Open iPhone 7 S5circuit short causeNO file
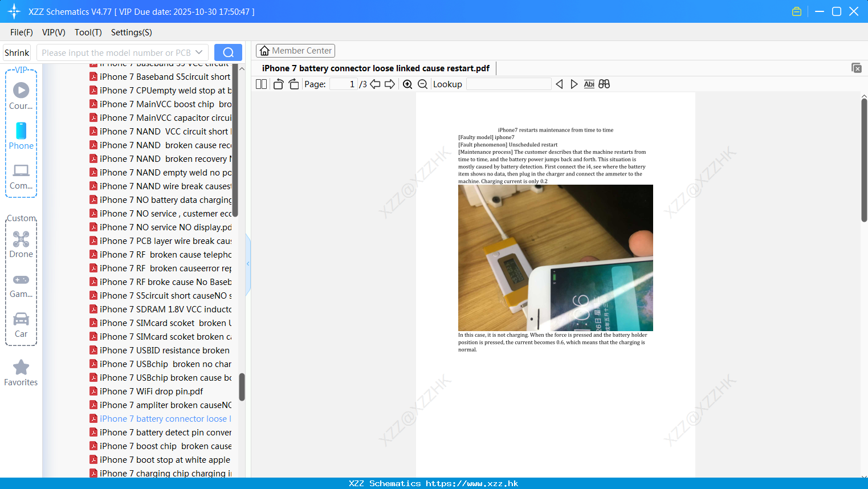 (x=161, y=296)
